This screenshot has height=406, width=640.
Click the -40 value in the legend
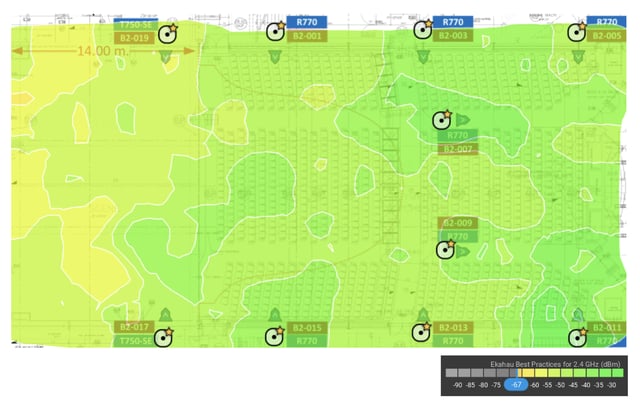(x=586, y=385)
